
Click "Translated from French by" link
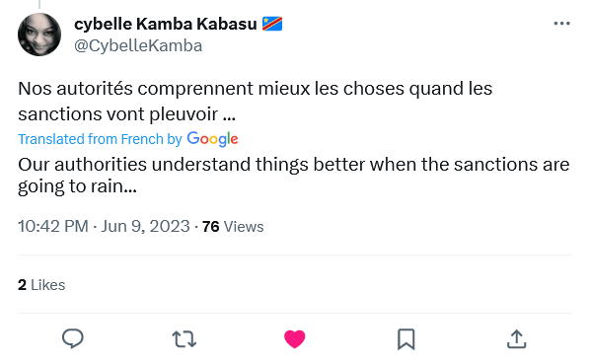(100, 139)
